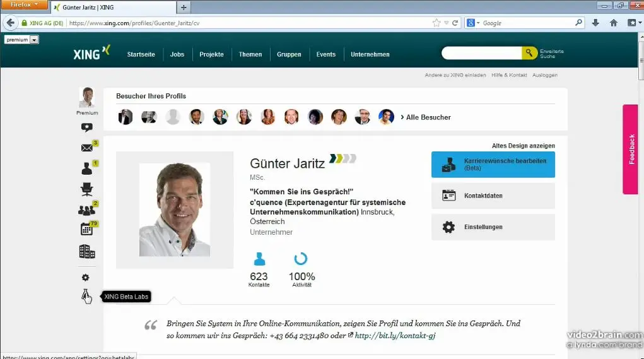Open the first visitor avatar in Besucher list
Image resolution: width=644 pixels, height=359 pixels.
(126, 117)
